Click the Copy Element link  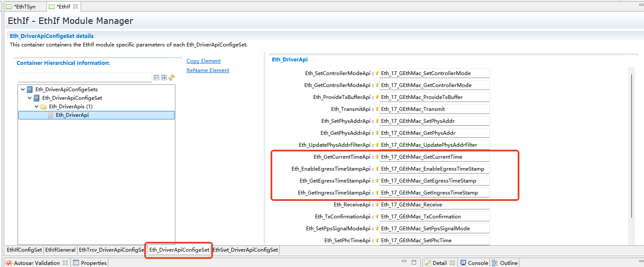point(203,61)
